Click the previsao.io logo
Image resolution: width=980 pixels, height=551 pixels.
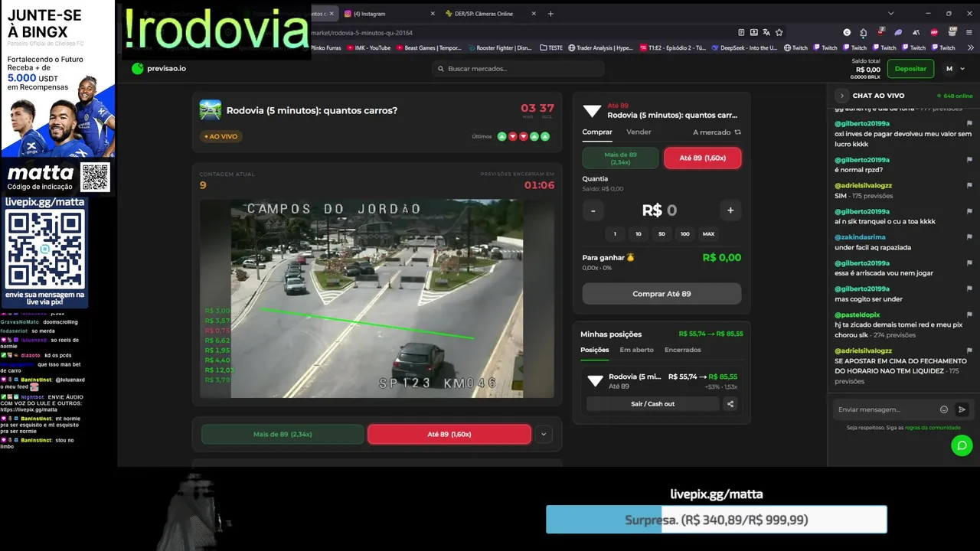pyautogui.click(x=158, y=68)
